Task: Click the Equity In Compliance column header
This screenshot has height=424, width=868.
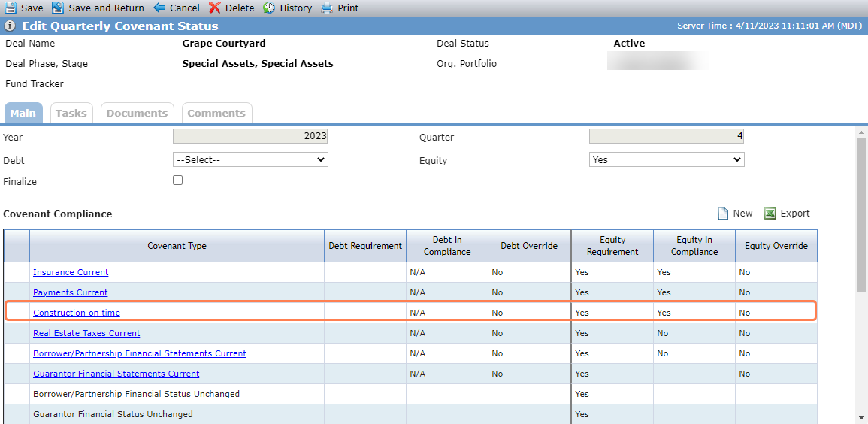Action: point(694,246)
